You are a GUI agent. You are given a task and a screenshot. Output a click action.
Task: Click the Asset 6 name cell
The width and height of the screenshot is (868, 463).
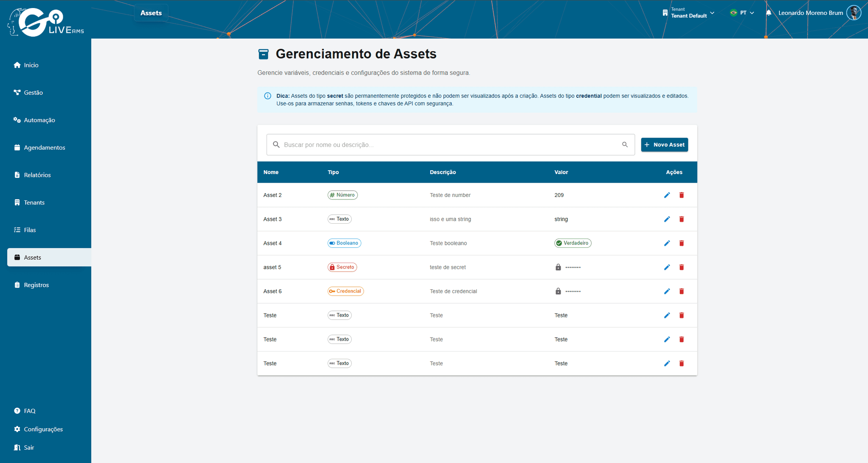point(273,291)
